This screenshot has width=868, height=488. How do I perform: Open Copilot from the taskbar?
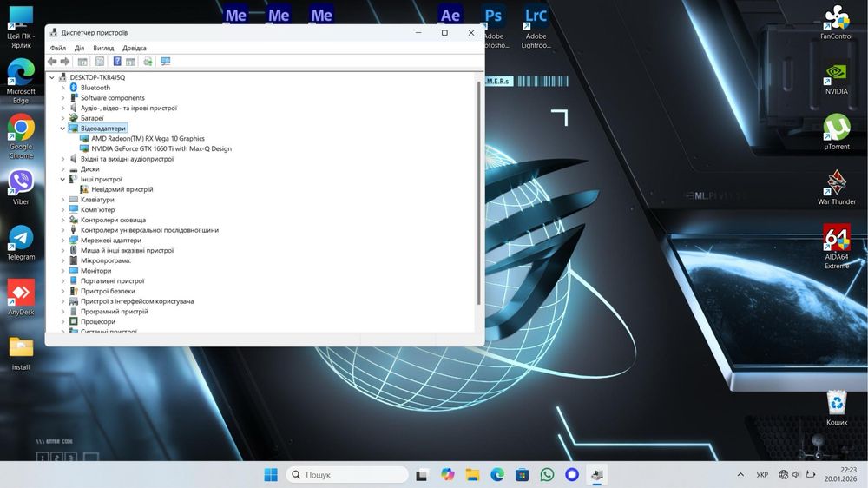click(447, 475)
